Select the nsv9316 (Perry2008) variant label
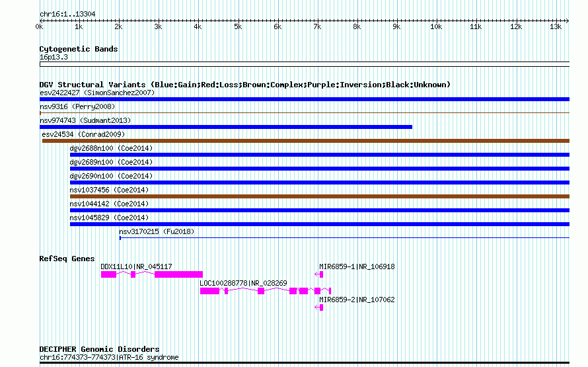588x367 pixels. click(77, 106)
